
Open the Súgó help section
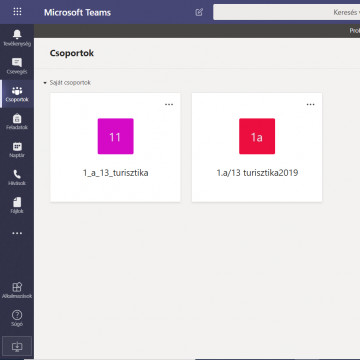tap(17, 318)
